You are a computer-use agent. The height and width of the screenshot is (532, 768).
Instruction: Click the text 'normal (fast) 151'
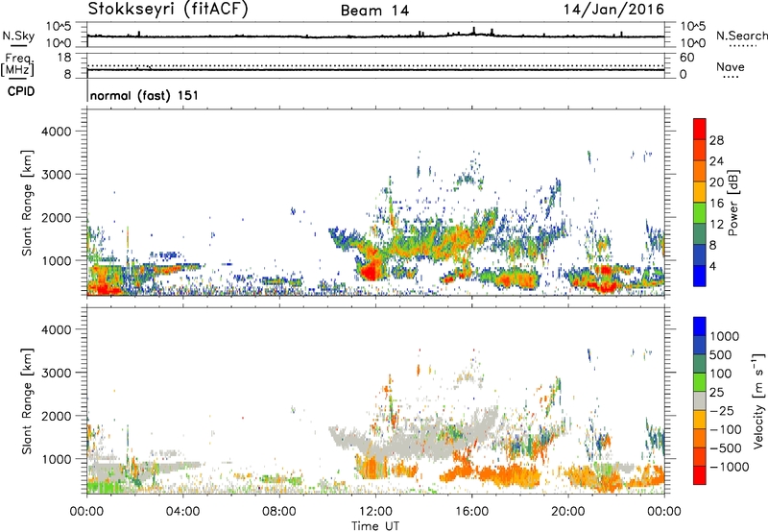click(x=145, y=95)
